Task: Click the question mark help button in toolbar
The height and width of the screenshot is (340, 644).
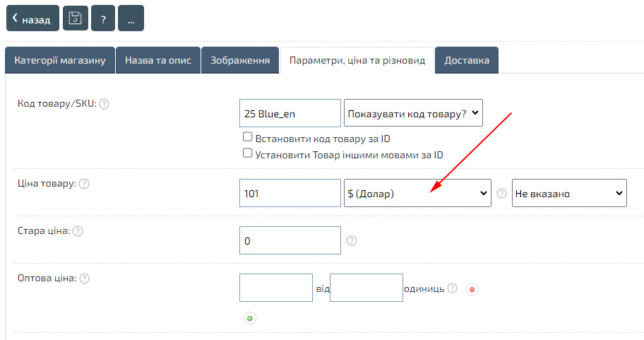Action: click(103, 19)
